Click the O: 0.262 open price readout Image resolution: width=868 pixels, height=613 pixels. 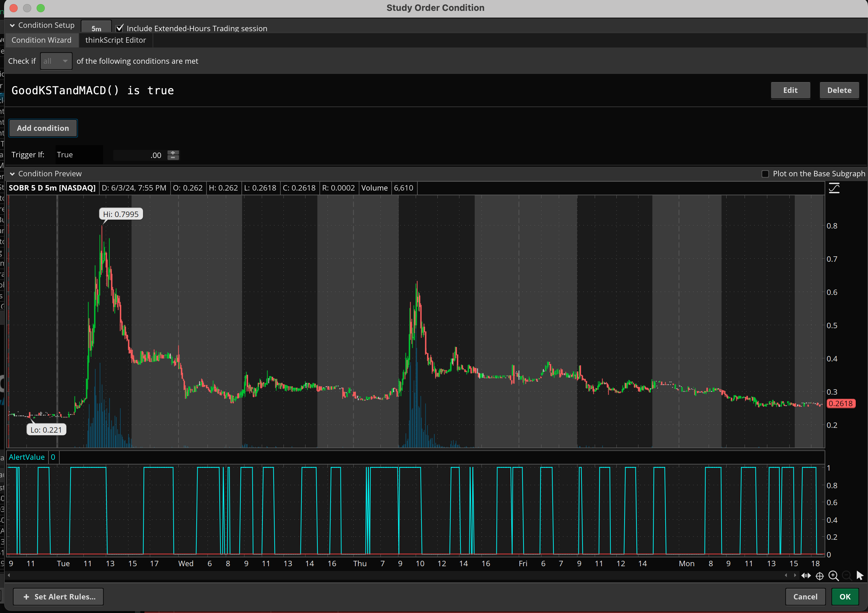(188, 188)
